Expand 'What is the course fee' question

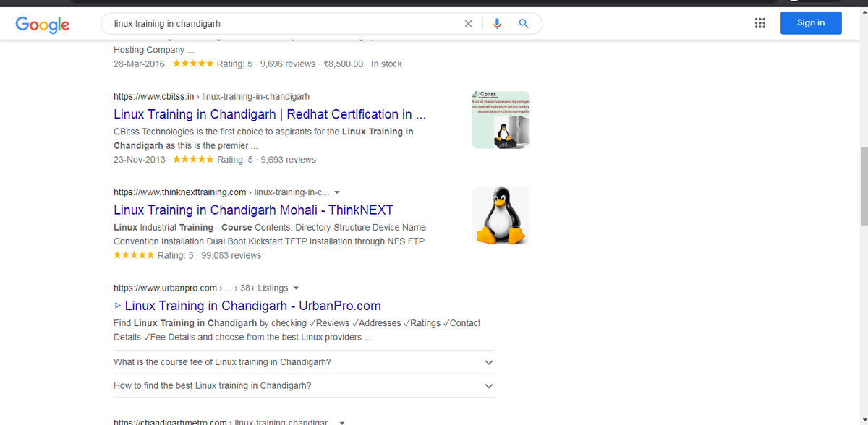(305, 362)
